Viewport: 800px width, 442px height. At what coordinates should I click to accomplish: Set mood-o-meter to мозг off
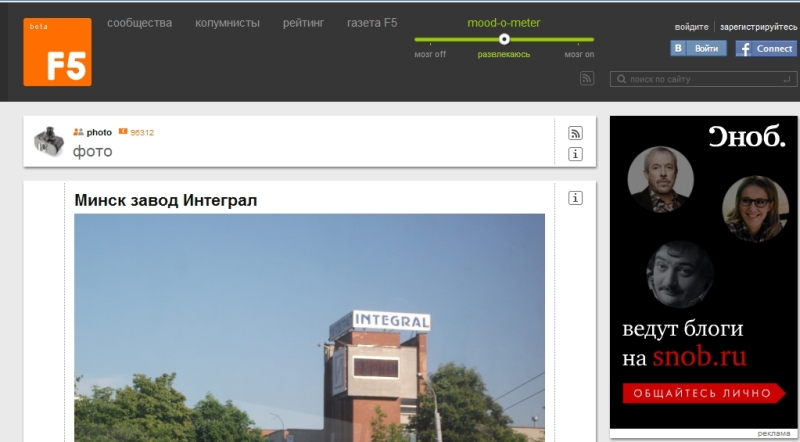click(430, 54)
